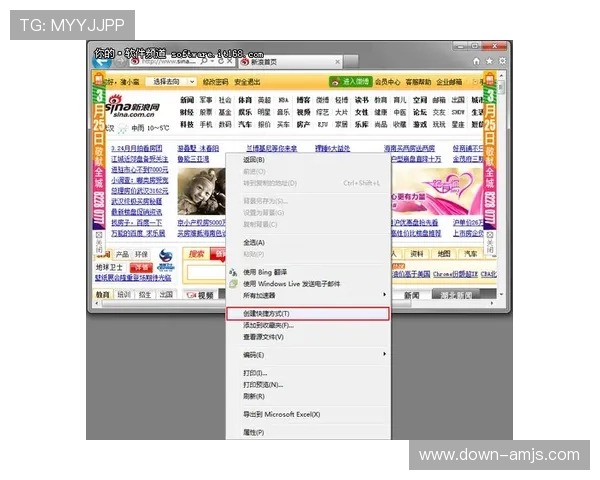Click the 企业邮箱 link
600x480 pixels.
449,82
